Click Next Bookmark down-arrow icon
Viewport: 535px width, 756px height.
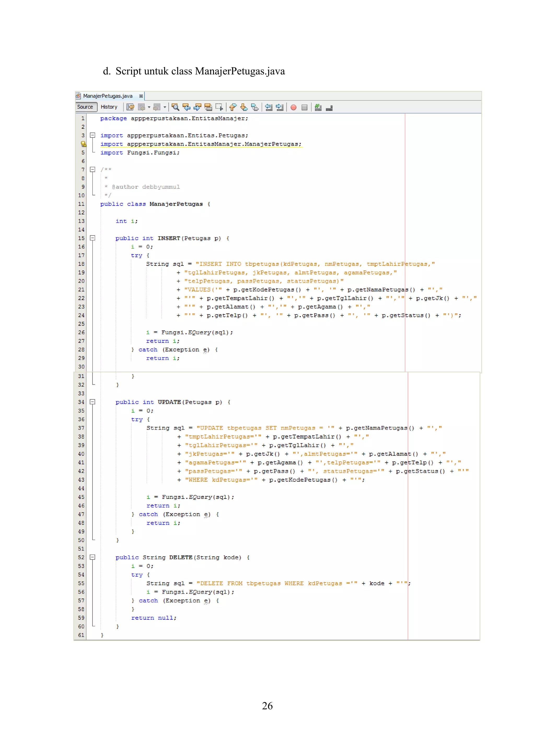tap(244, 107)
